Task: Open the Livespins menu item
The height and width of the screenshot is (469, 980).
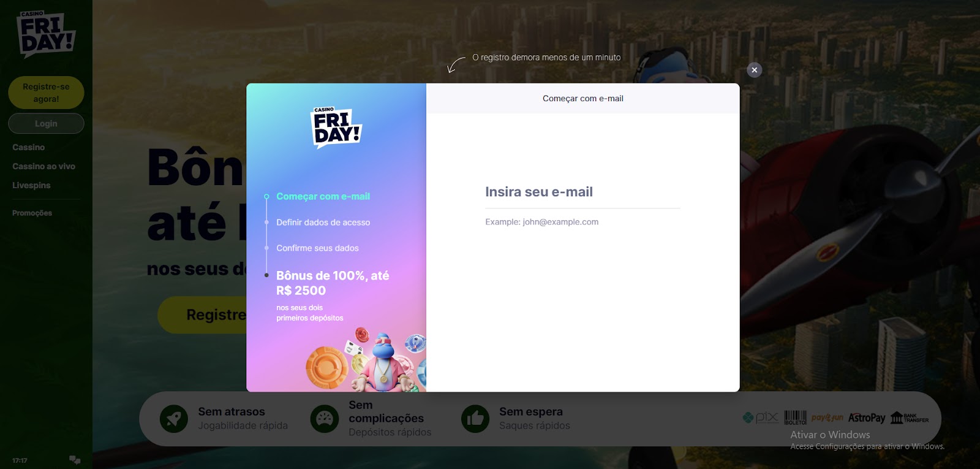Action: tap(31, 185)
